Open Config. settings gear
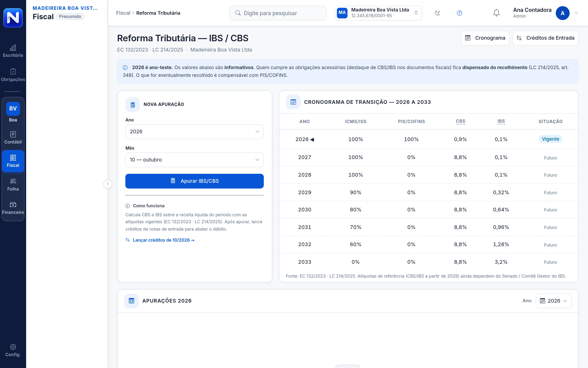 13,350
